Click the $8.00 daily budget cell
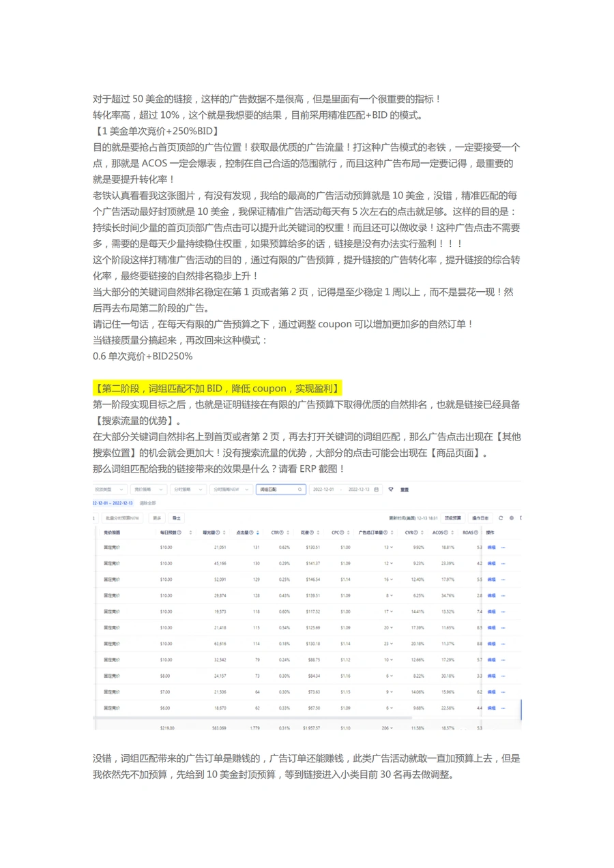 pyautogui.click(x=166, y=676)
